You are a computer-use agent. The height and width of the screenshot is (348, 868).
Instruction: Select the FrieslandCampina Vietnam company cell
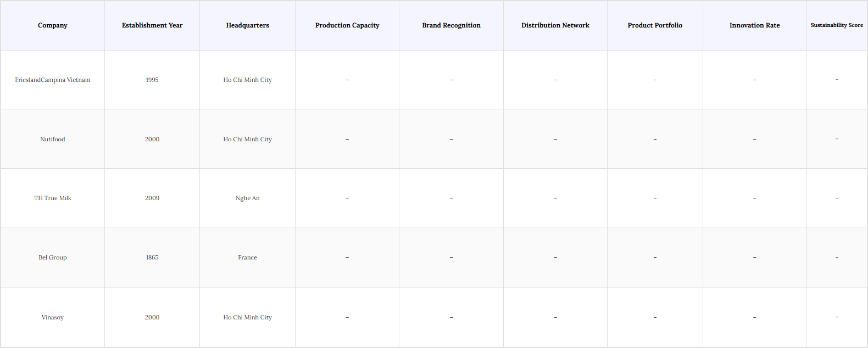coord(53,80)
